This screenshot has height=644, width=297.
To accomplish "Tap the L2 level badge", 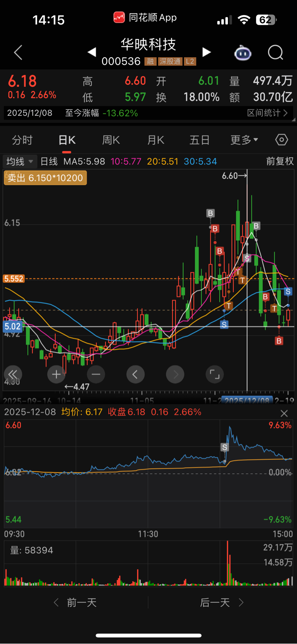I will [x=190, y=62].
